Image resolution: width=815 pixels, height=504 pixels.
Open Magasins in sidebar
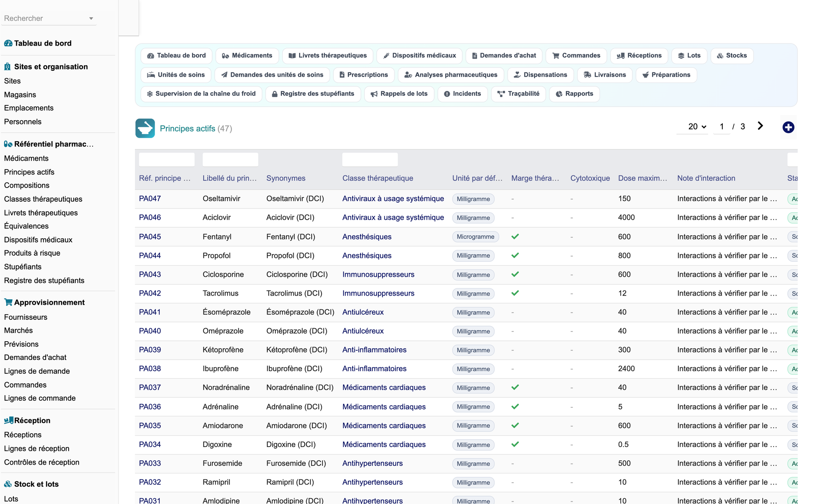[20, 95]
